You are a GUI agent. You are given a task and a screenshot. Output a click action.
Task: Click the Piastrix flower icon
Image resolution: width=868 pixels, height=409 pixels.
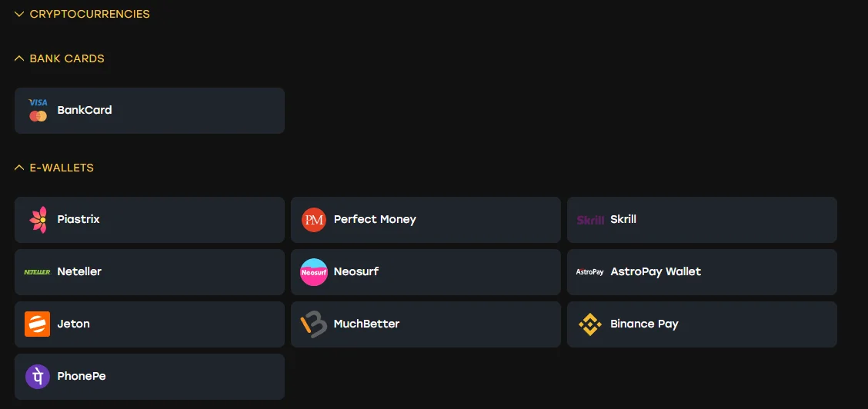(38, 219)
